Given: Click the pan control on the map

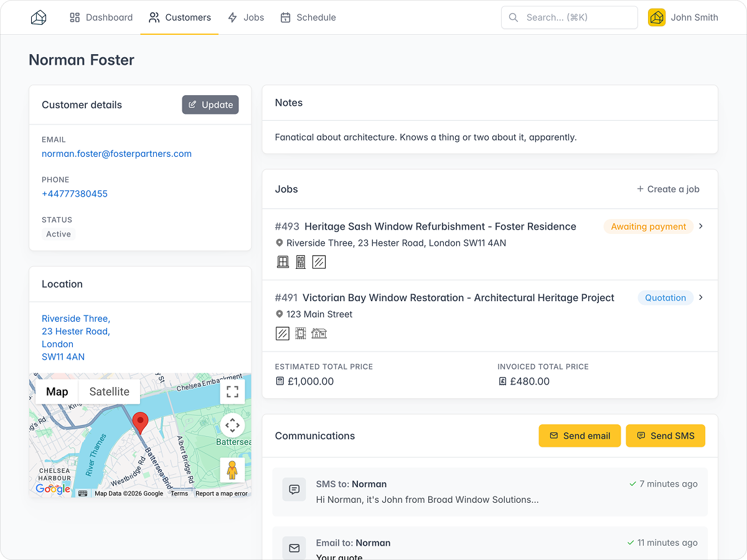Looking at the screenshot, I should [x=232, y=425].
